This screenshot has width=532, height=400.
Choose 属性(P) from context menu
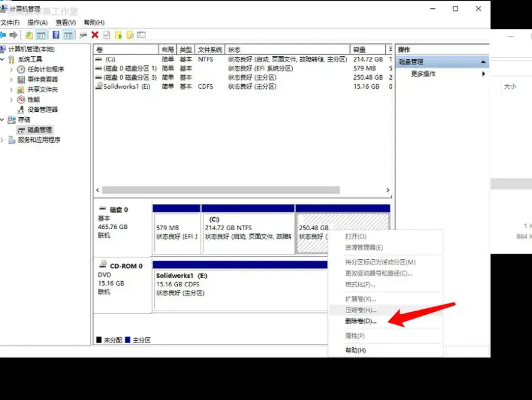[x=355, y=336]
